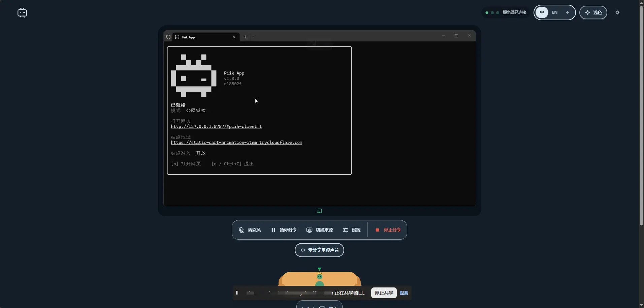Click the '[o] 打开网页' text
Screen dimensions: 644x308
186,164
